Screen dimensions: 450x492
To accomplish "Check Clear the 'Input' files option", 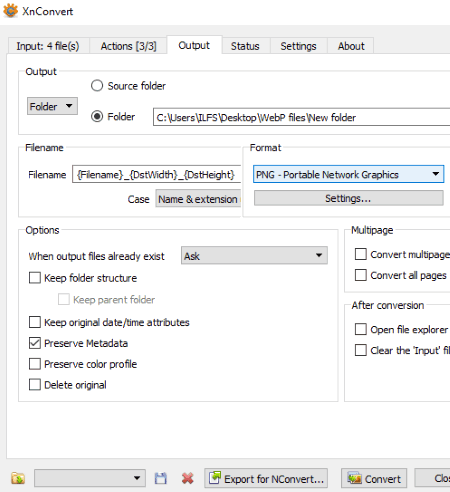I will 361,350.
